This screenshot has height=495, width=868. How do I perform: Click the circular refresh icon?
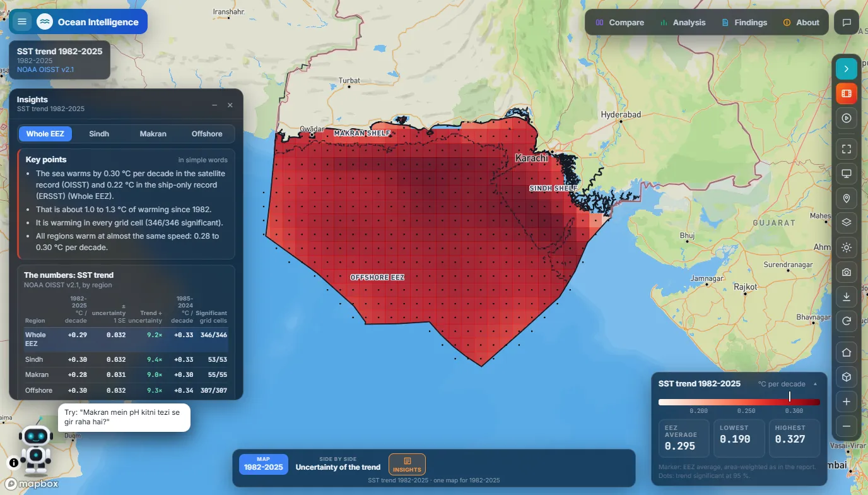coord(847,321)
